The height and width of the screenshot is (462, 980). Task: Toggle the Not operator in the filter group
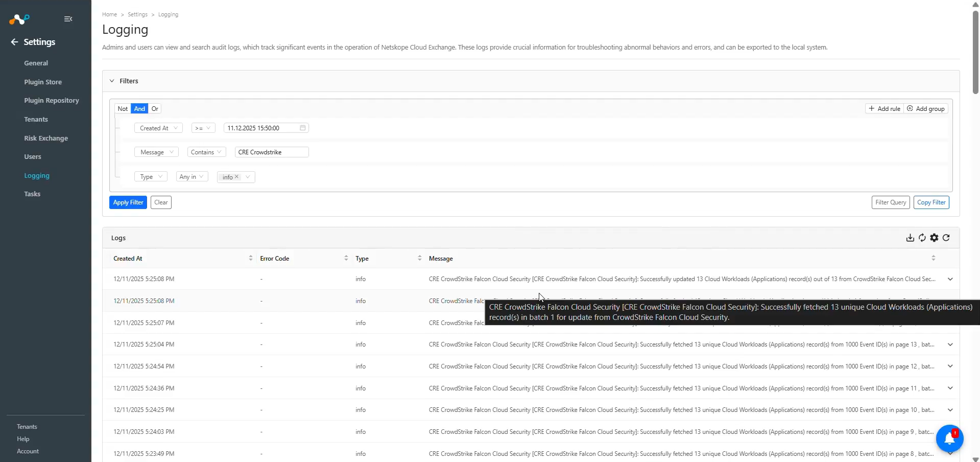click(123, 108)
